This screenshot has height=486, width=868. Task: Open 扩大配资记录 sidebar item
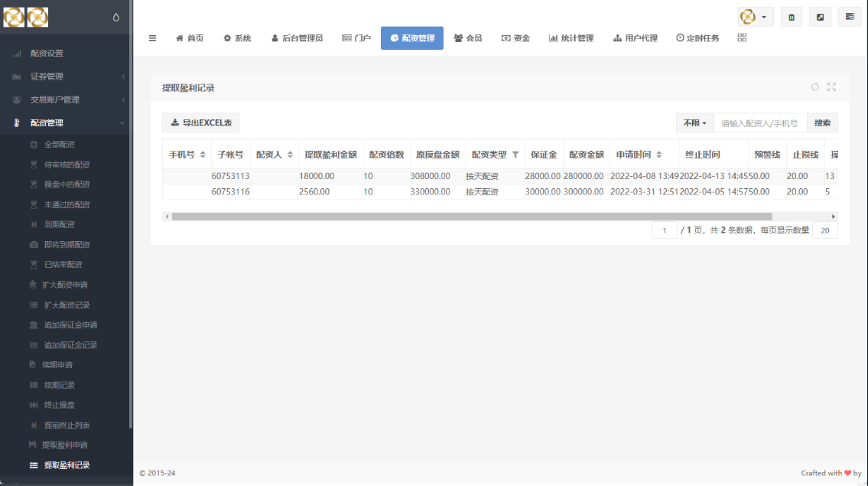65,305
